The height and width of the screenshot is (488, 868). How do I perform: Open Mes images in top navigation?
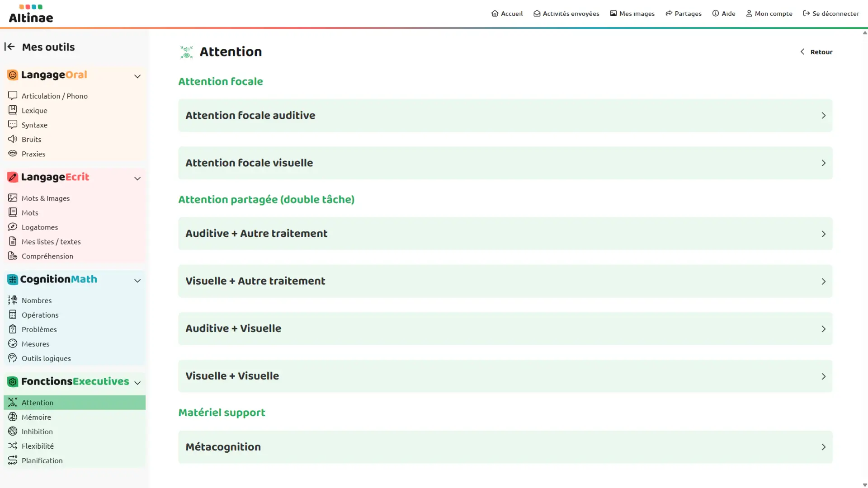tap(632, 14)
